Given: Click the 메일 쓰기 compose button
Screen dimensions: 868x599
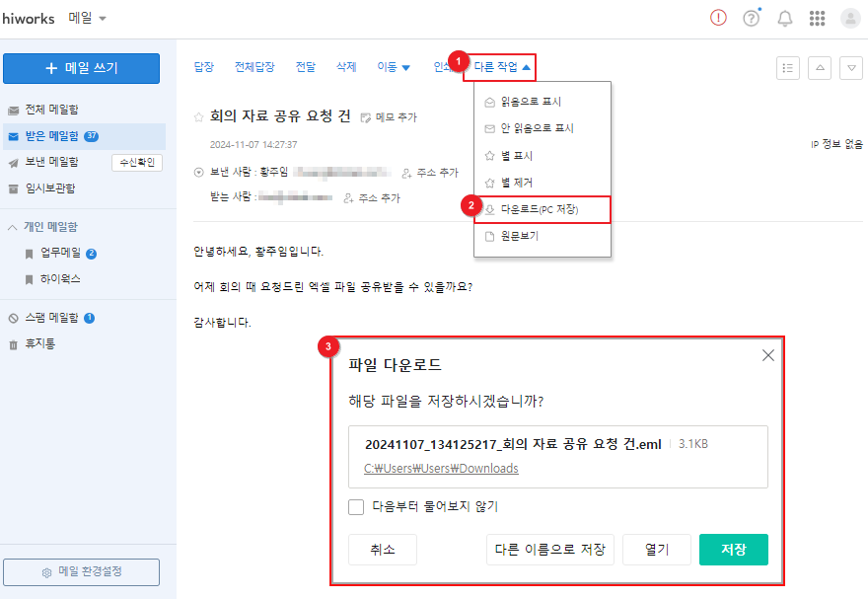Looking at the screenshot, I should 81,68.
